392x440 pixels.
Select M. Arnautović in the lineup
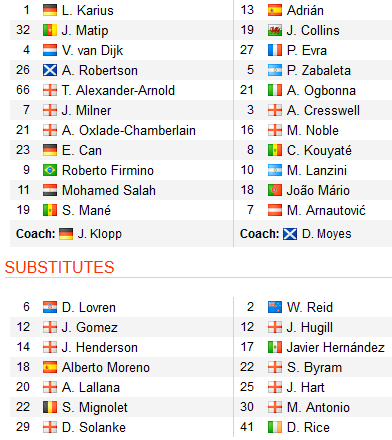point(326,210)
